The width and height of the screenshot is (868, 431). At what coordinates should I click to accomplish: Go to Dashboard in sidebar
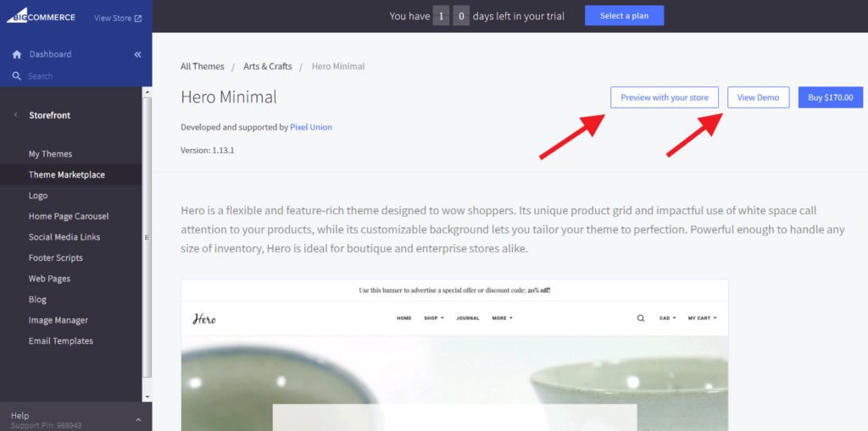point(50,54)
